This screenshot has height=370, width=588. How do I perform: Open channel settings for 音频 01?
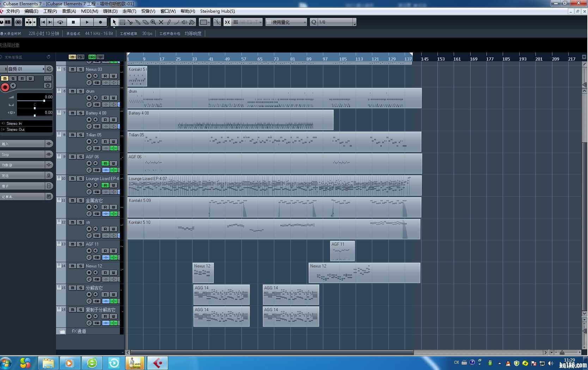click(x=49, y=69)
